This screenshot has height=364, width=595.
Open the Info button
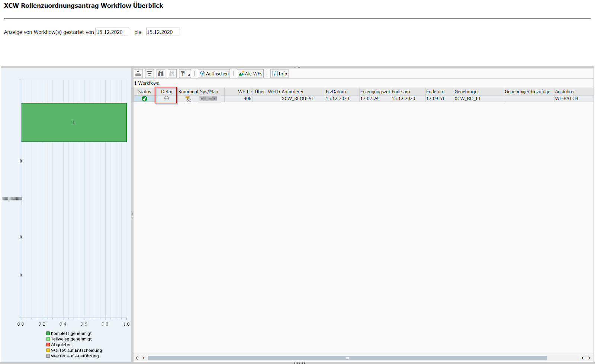point(279,74)
